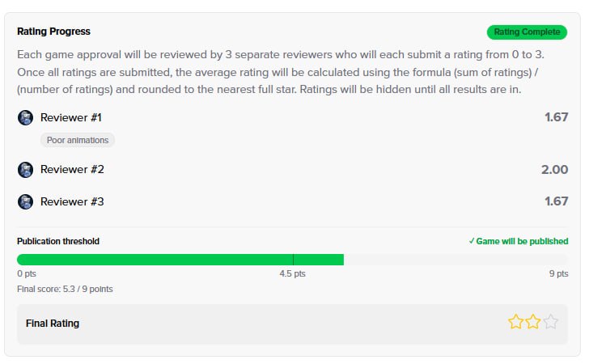Click the Rating Complete badge
The image size is (589, 364).
click(x=527, y=32)
